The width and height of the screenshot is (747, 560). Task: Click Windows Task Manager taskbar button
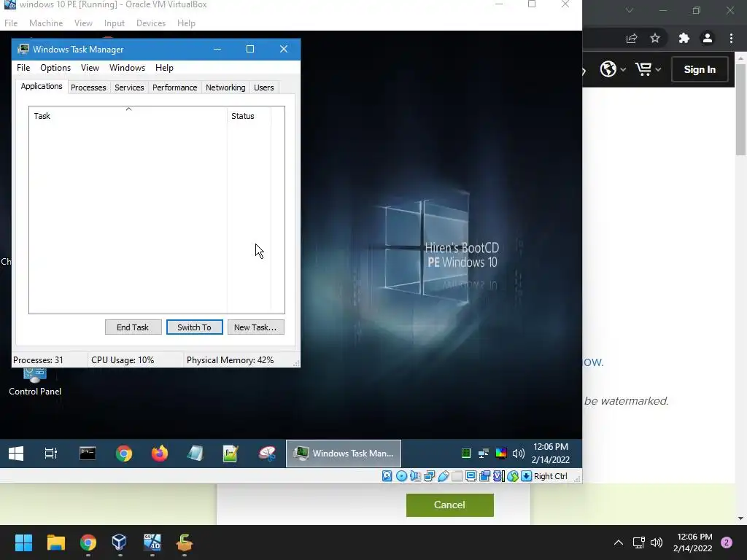pyautogui.click(x=344, y=454)
